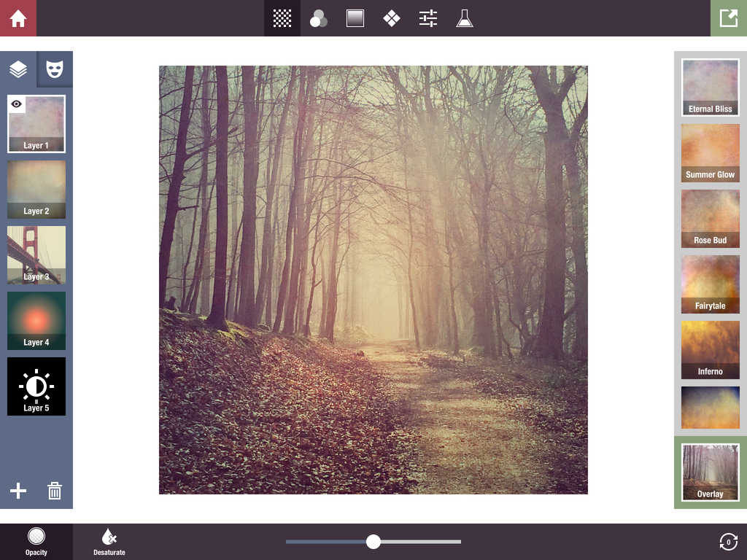Open the flask lab tool
Screen dimensions: 747x560
tap(465, 18)
